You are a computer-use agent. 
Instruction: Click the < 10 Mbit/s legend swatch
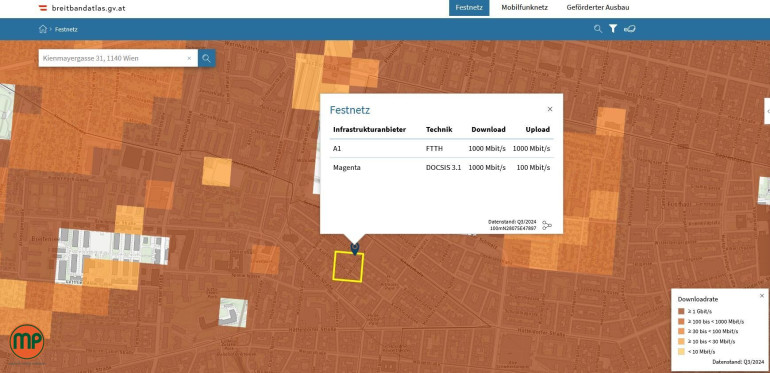pyautogui.click(x=681, y=351)
